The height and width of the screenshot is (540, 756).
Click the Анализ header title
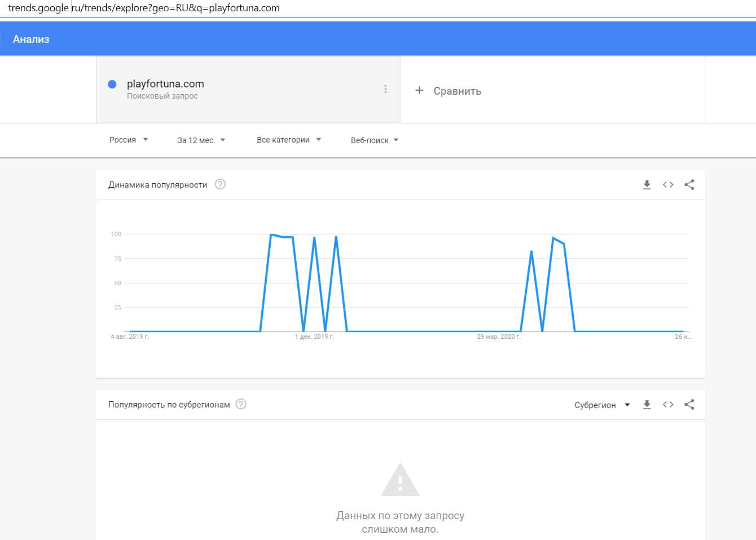31,39
